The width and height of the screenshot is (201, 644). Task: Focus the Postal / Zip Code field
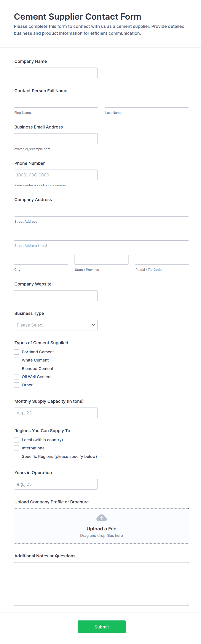click(x=162, y=259)
